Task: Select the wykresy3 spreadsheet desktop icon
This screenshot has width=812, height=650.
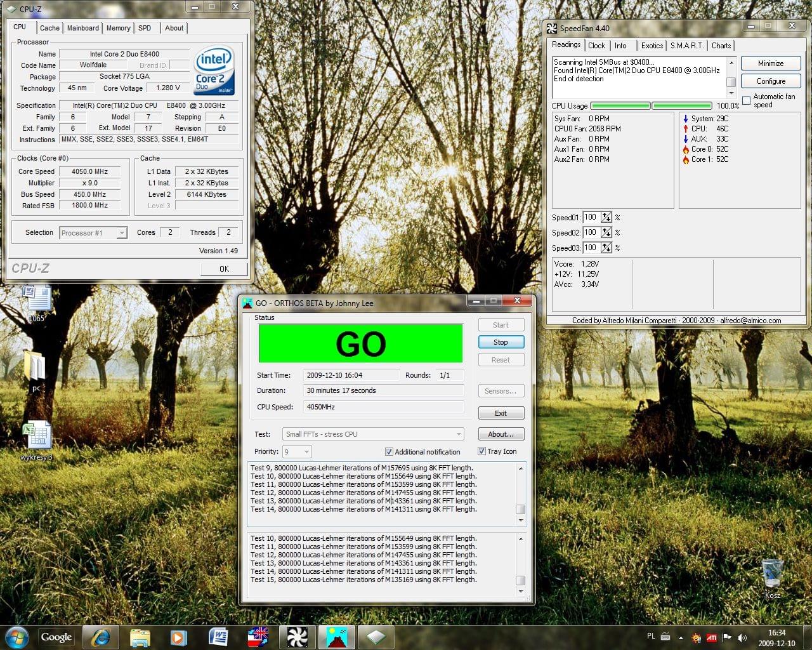Action: pos(36,436)
